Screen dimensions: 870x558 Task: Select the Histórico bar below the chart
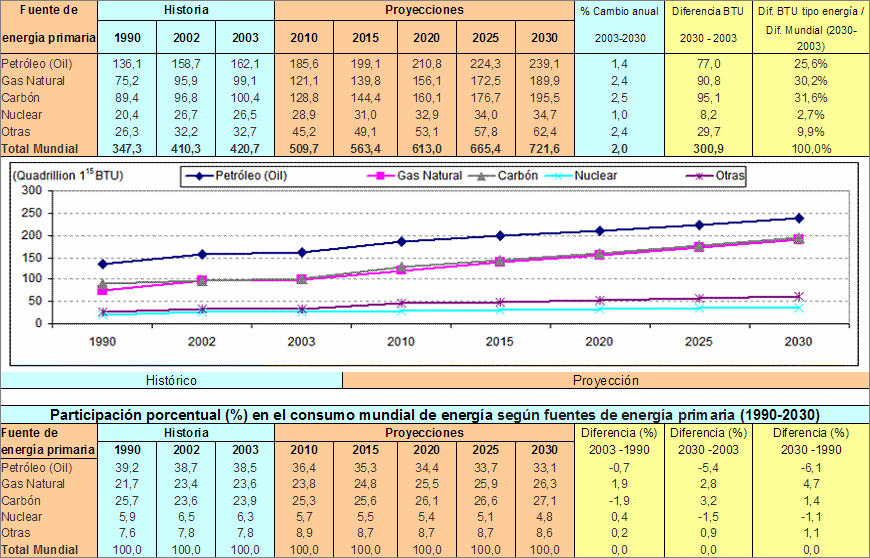[x=171, y=380]
